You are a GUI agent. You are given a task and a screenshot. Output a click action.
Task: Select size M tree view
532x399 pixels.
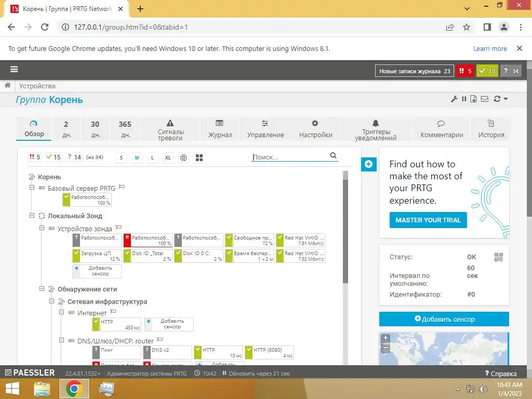point(137,158)
